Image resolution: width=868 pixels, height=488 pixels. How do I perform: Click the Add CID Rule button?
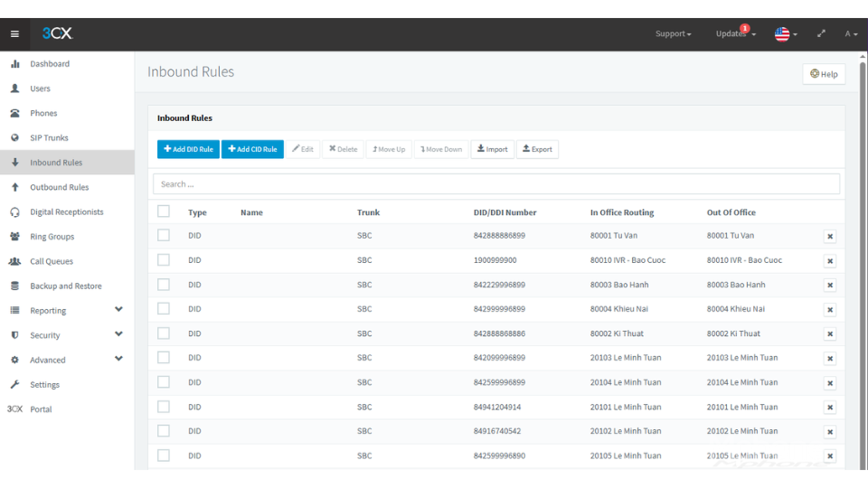pos(252,149)
